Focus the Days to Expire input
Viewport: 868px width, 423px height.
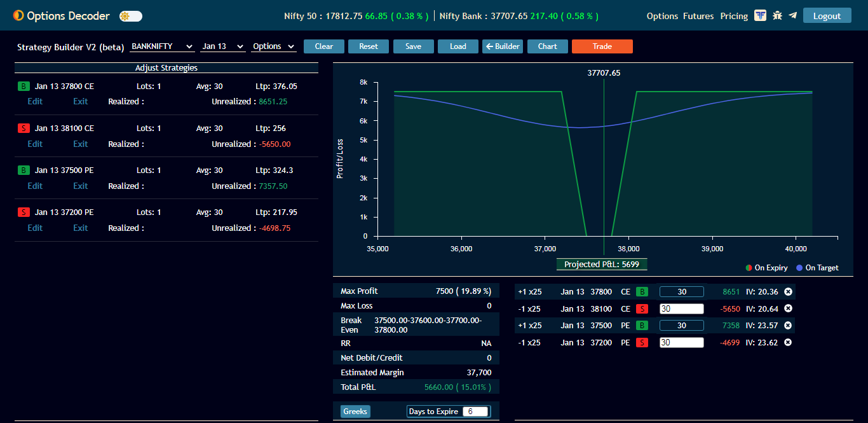click(475, 412)
